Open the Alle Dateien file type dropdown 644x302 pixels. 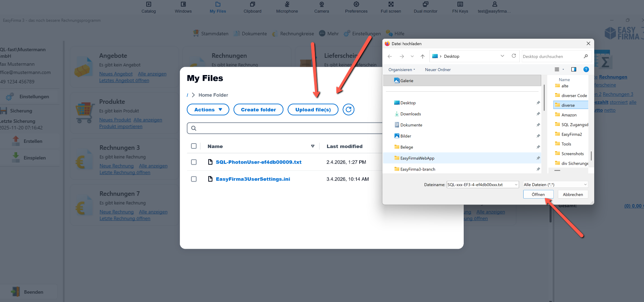coord(555,185)
